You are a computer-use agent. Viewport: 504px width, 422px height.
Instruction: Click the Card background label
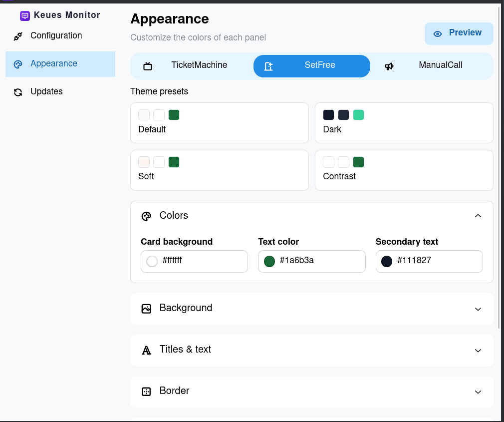(177, 242)
